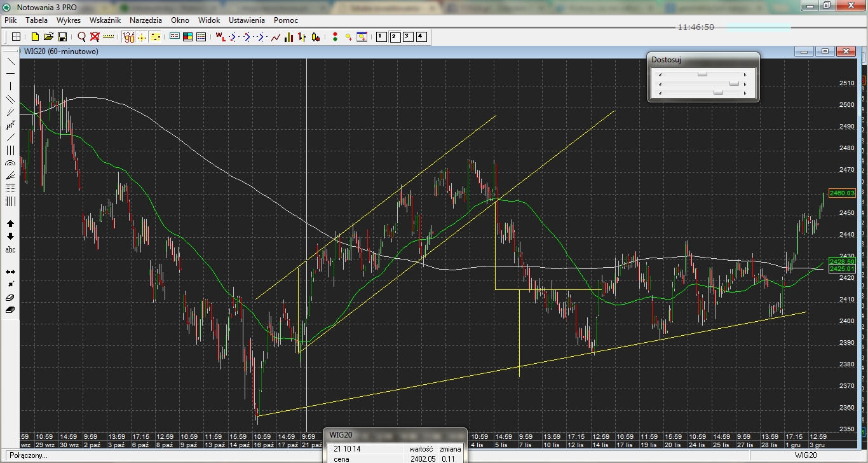Click the 2460.03 current price label

pyautogui.click(x=843, y=193)
